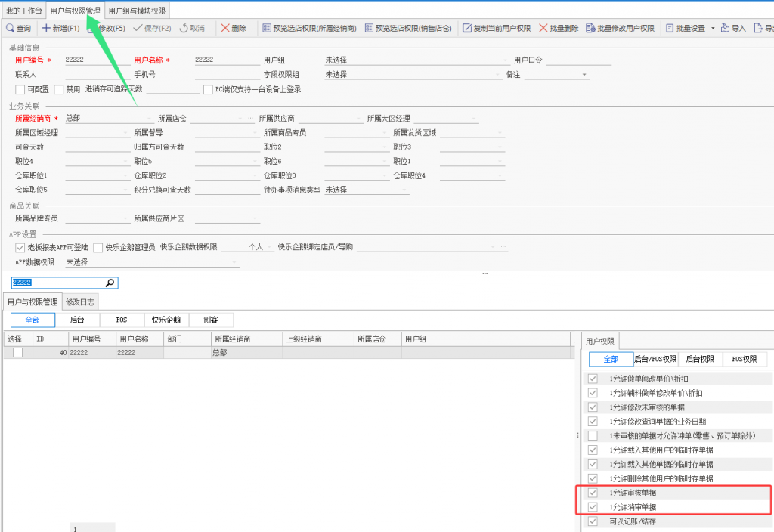The width and height of the screenshot is (774, 532).
Task: Click the 保存(F2) save toolbar button
Action: pos(152,28)
